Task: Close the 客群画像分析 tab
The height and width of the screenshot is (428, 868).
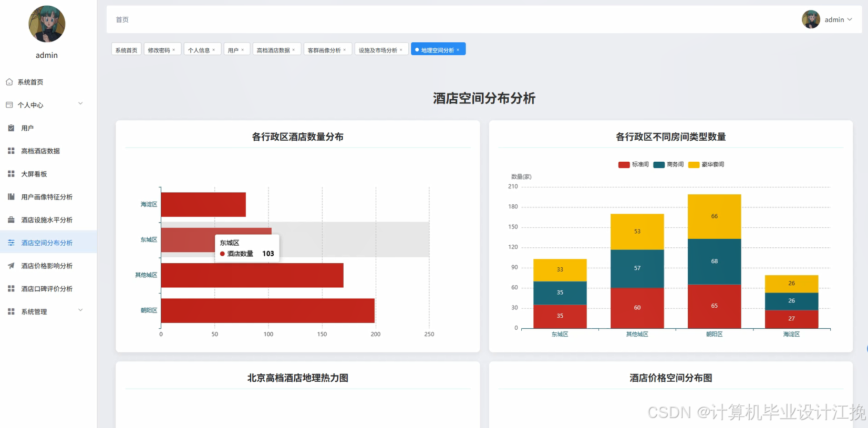Action: (345, 50)
